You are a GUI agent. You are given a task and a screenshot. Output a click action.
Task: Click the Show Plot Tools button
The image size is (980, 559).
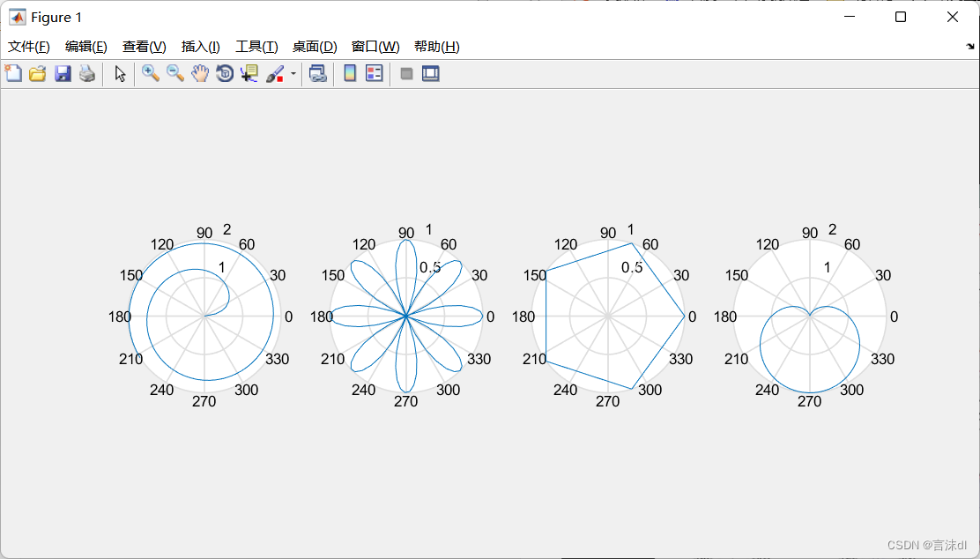(431, 74)
